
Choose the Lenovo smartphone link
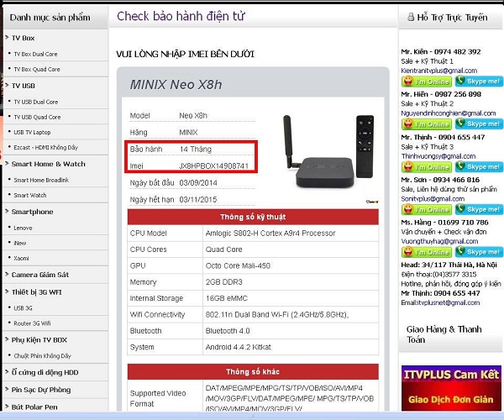click(23, 228)
